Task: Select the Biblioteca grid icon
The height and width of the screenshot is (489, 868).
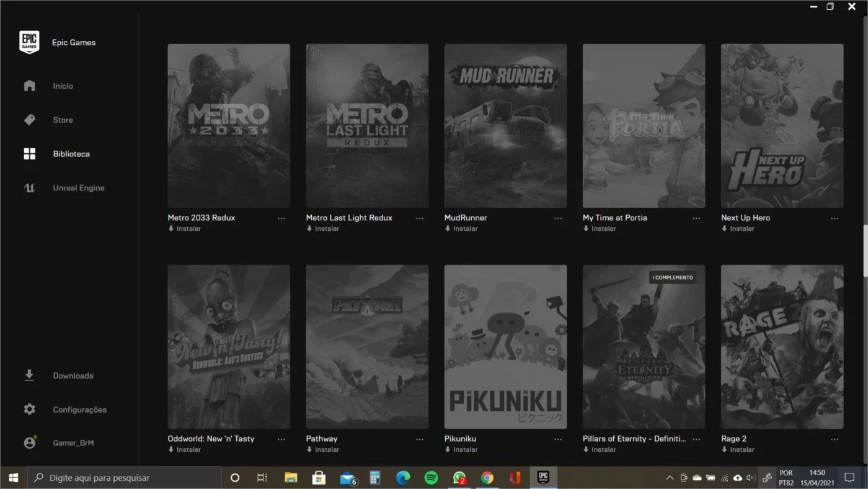Action: [29, 154]
